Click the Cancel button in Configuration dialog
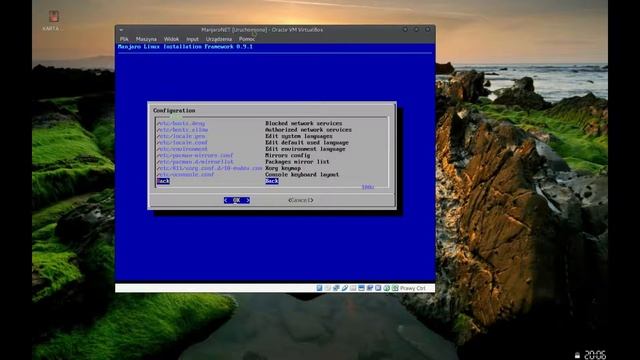The width and height of the screenshot is (640, 360). [x=301, y=200]
